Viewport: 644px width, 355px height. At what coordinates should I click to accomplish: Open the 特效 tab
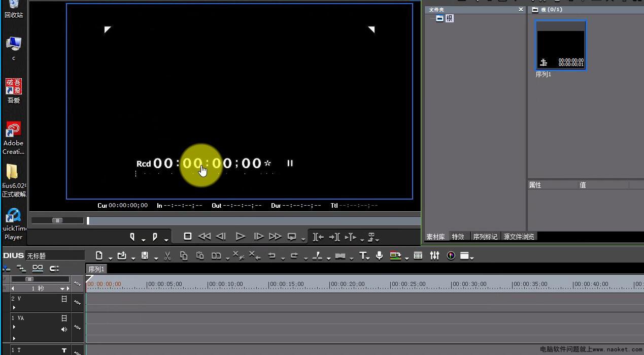[458, 237]
